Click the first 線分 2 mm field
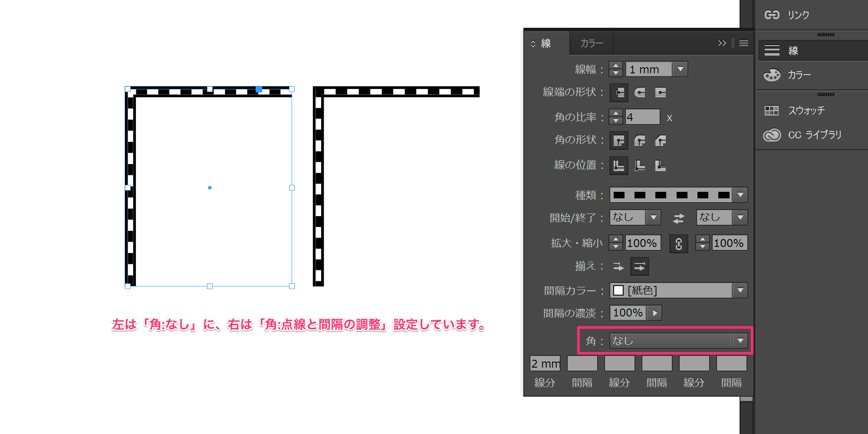This screenshot has width=868, height=434. (545, 363)
